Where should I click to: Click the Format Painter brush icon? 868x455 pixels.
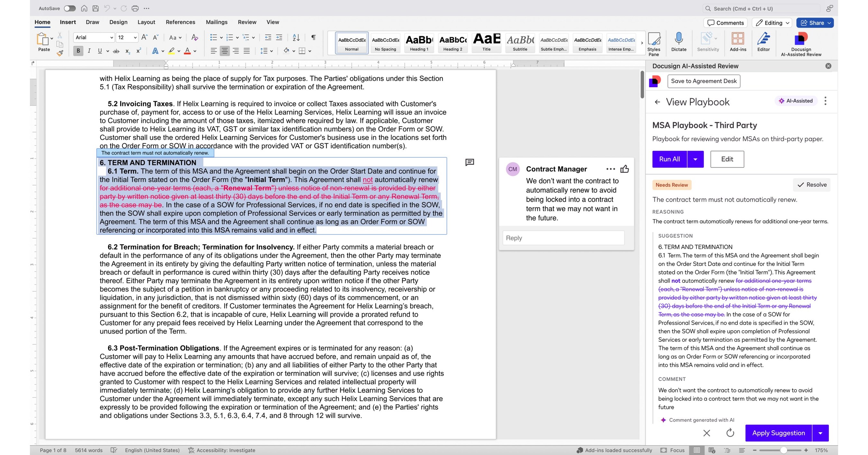(x=60, y=53)
